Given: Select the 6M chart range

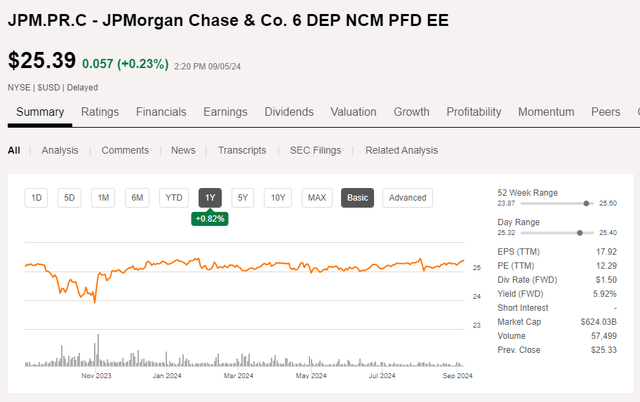Looking at the screenshot, I should click(x=138, y=197).
